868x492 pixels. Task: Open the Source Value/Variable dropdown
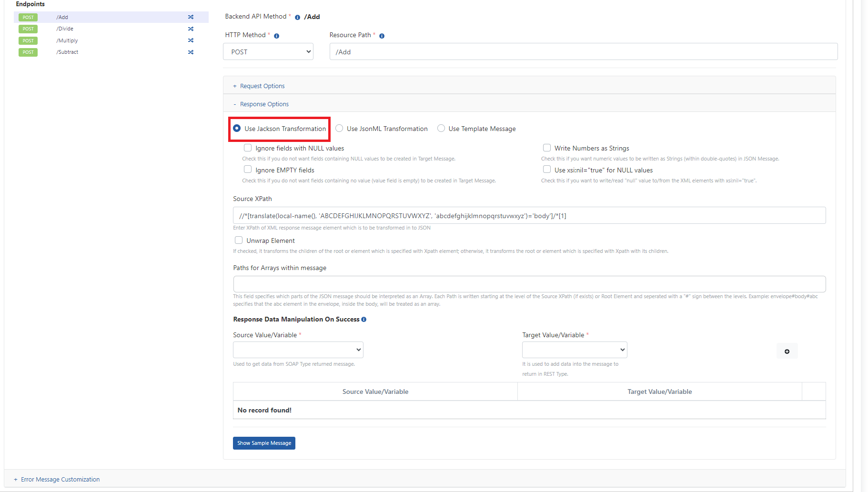[298, 350]
